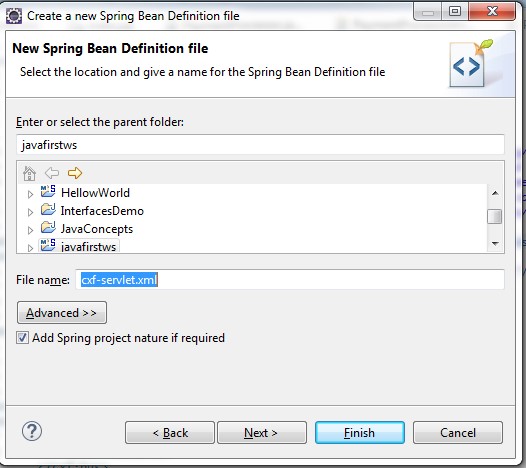The image size is (526, 468).
Task: Click the Home icon in folder navigation toolbar
Action: tap(29, 173)
